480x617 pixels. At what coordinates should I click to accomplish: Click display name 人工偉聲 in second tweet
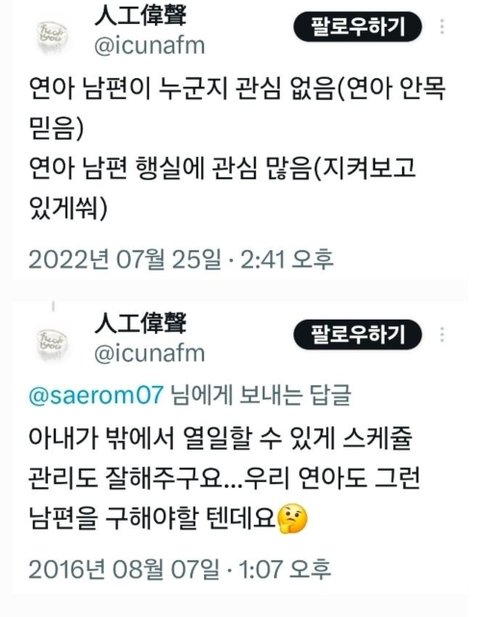click(140, 323)
